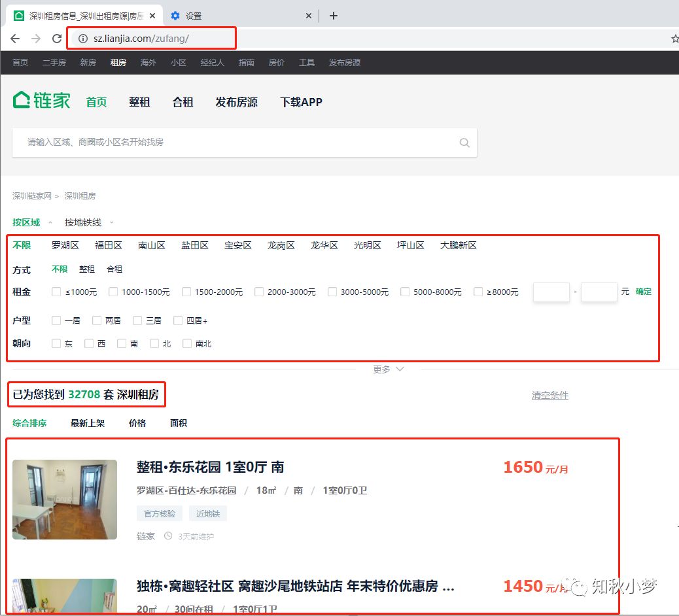Screen dimensions: 679x616
Task: Choose 整租 under 方式 filter
Action: pyautogui.click(x=86, y=269)
